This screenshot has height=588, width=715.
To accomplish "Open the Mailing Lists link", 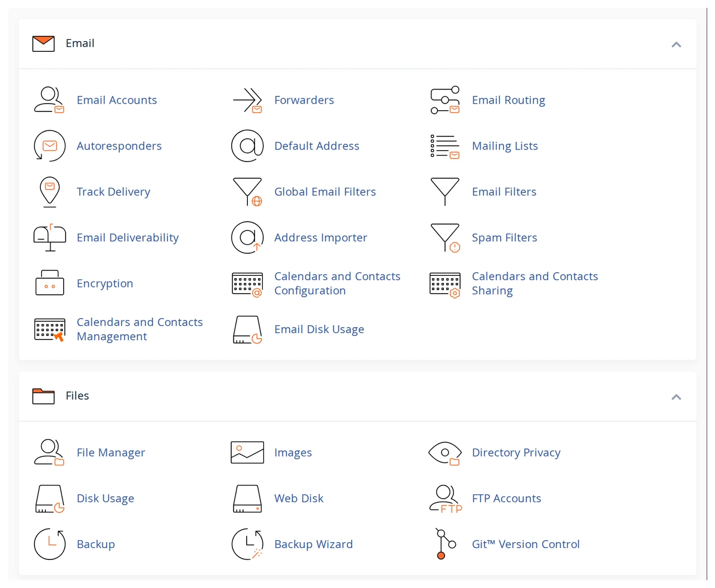I will coord(505,146).
